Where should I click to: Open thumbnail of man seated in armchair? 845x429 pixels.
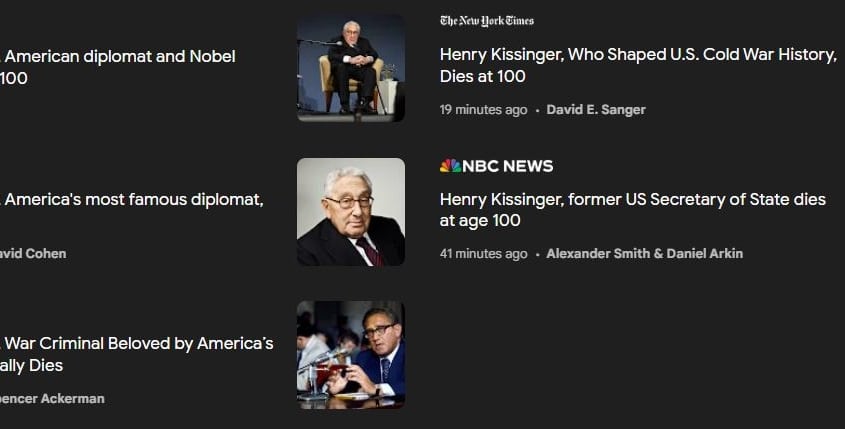pyautogui.click(x=351, y=68)
